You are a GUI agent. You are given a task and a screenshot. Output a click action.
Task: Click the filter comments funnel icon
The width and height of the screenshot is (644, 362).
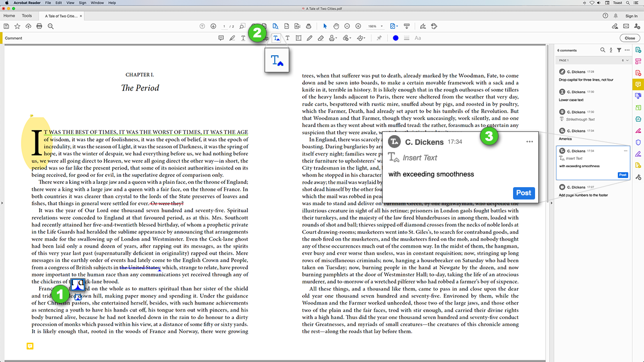click(x=619, y=50)
